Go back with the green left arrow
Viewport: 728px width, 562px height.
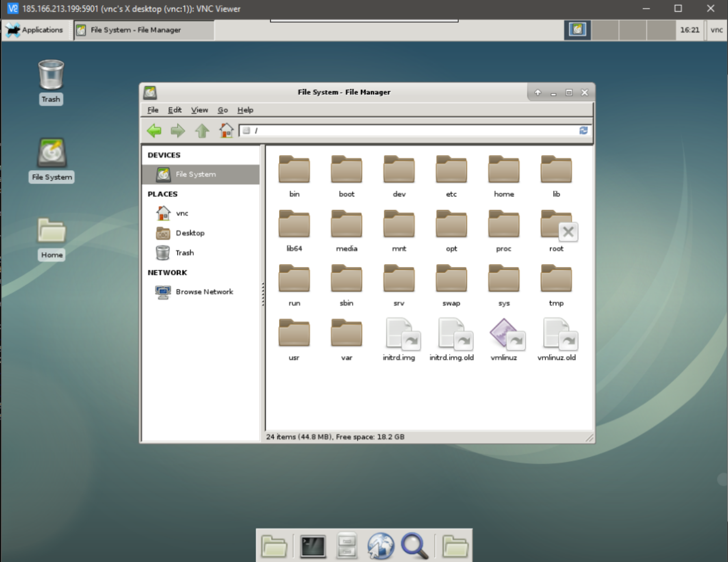154,130
